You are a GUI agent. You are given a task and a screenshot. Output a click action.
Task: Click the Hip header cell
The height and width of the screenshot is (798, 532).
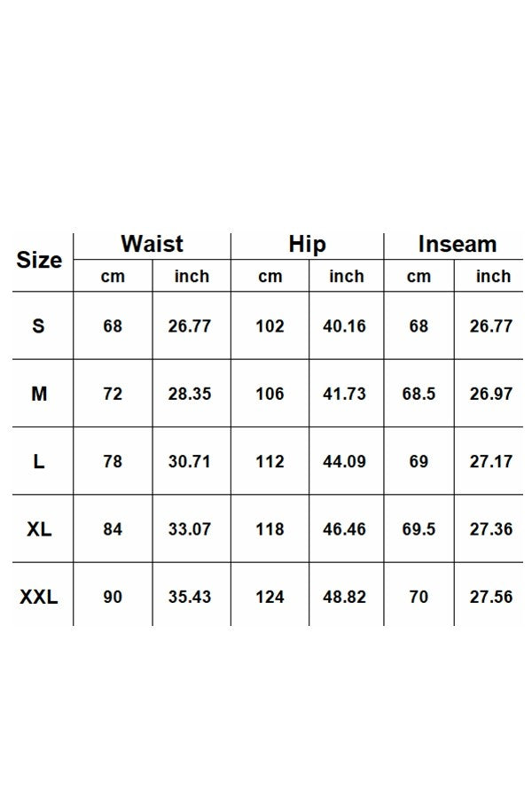pos(307,245)
